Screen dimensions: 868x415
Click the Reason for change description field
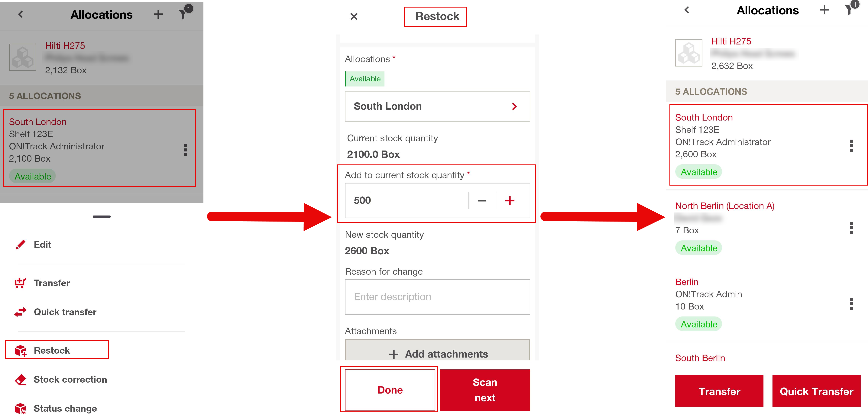(x=437, y=297)
